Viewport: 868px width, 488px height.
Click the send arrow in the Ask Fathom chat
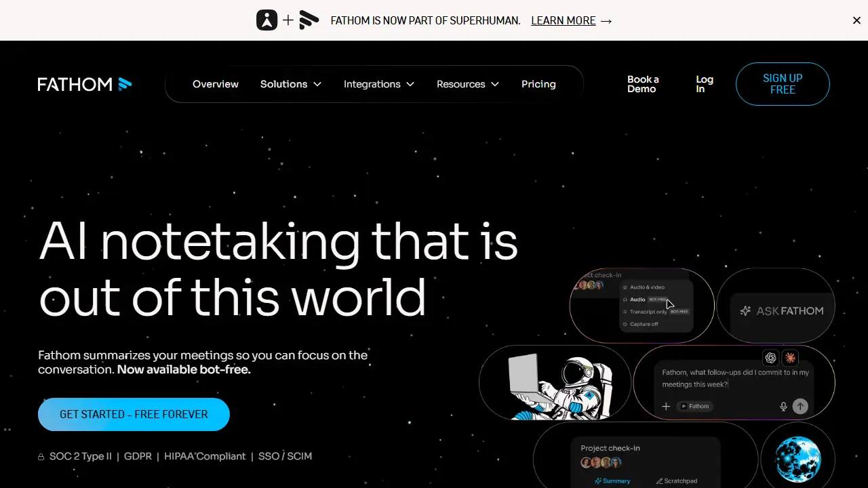click(800, 406)
